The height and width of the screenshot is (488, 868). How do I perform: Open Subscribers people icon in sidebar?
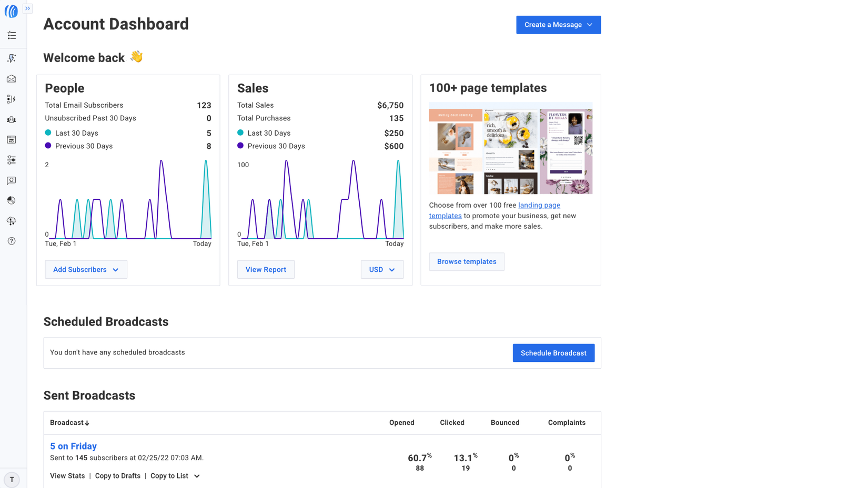(12, 119)
